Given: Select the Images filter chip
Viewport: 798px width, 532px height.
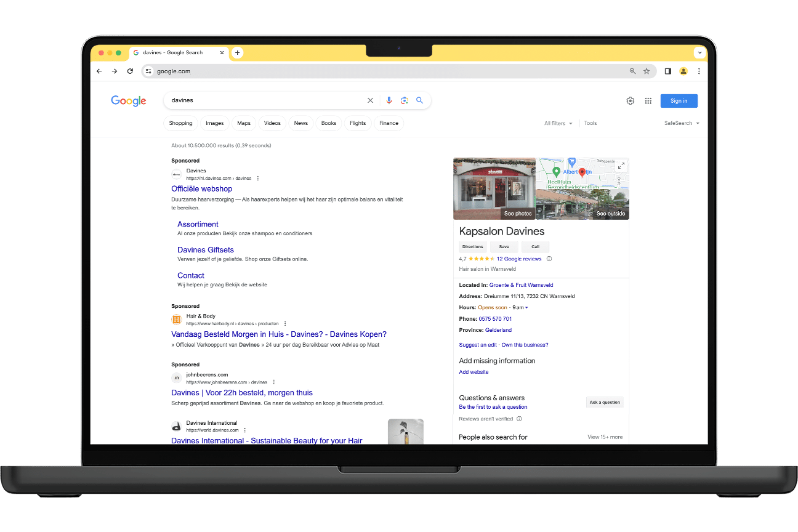Looking at the screenshot, I should [x=215, y=123].
